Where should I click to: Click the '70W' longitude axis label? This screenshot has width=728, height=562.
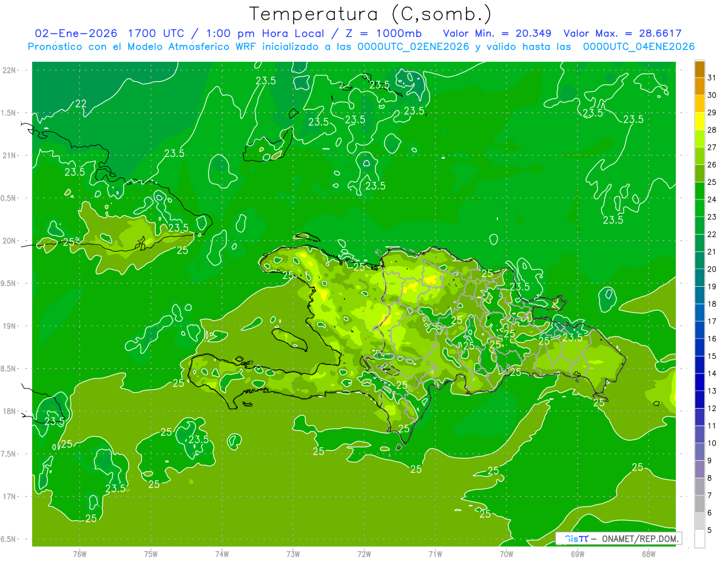pyautogui.click(x=507, y=554)
